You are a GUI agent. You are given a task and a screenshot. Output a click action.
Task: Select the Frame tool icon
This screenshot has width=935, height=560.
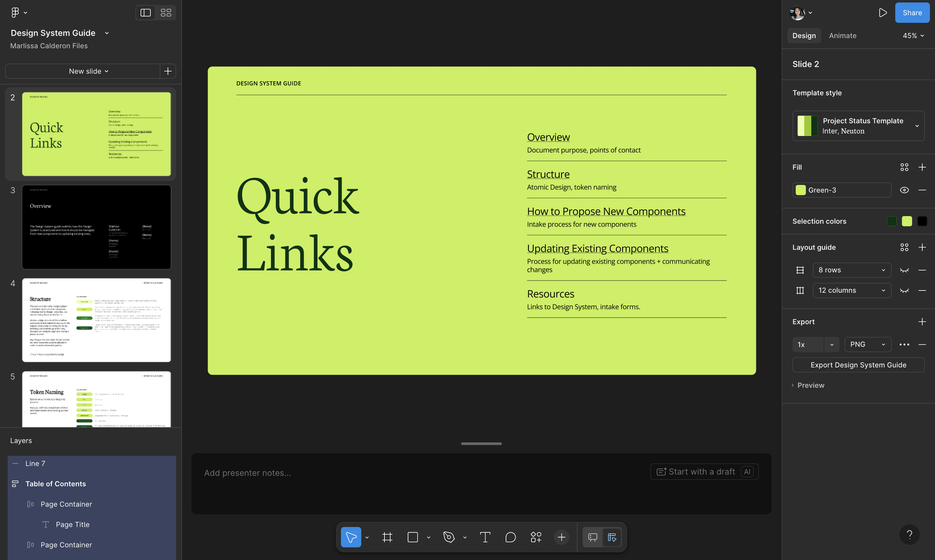pos(387,537)
